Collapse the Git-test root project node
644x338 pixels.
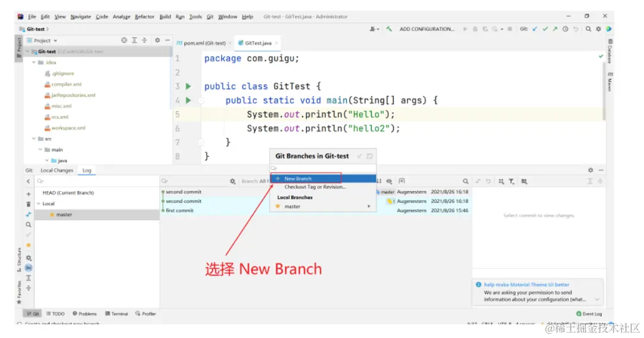[27, 52]
